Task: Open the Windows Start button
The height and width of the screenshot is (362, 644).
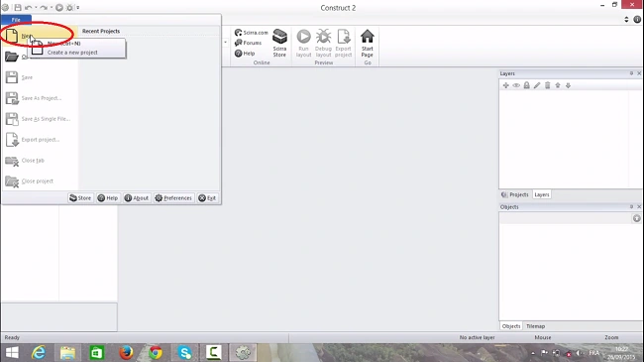Action: pos(12,352)
